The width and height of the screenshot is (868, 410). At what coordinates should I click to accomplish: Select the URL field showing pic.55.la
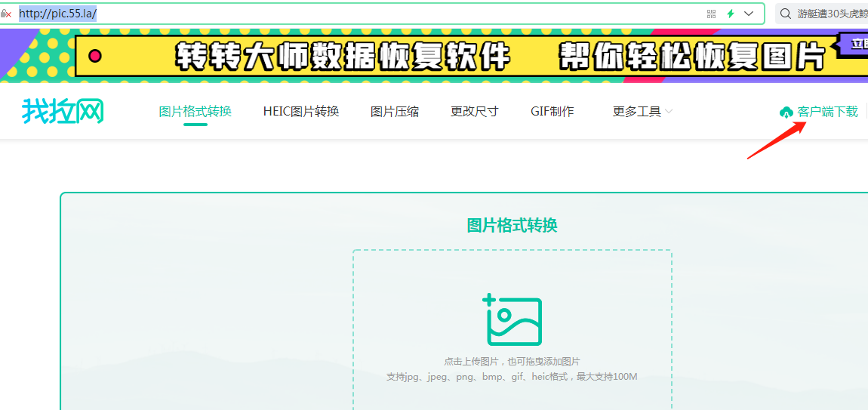click(x=58, y=14)
